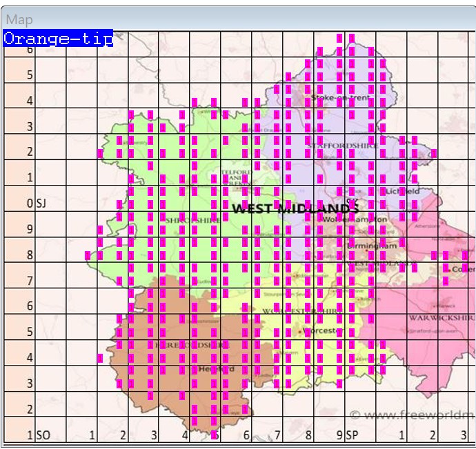
Task: Click bottom axis column label 7
Action: [x=277, y=435]
